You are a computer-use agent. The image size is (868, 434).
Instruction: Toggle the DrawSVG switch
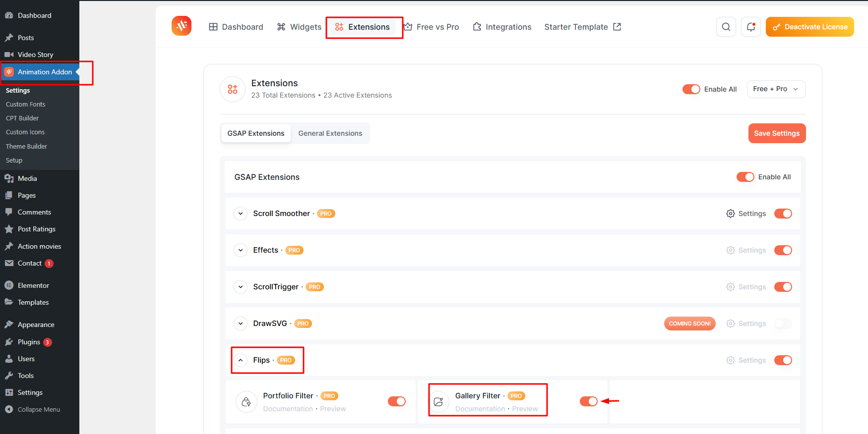click(x=783, y=324)
